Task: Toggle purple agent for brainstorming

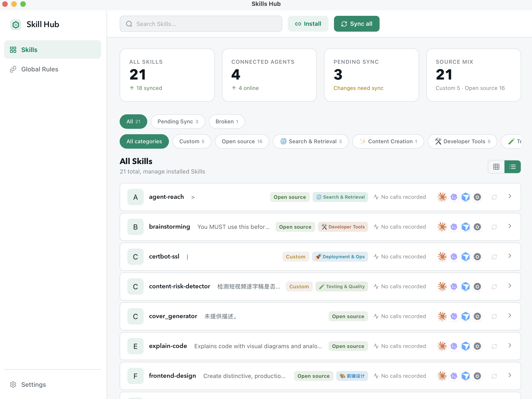Action: pos(454,227)
